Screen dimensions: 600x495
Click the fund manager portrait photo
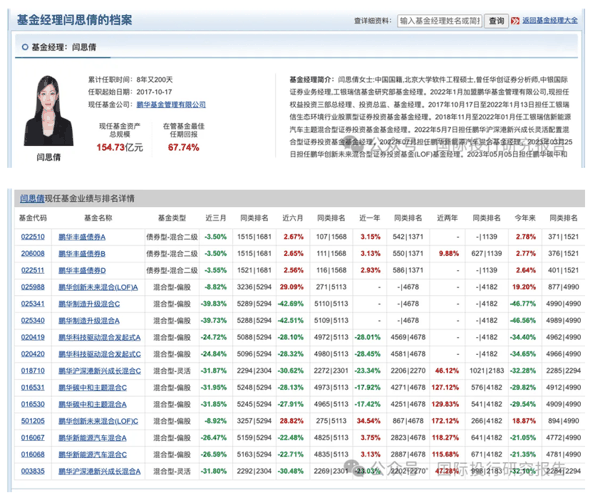coord(49,110)
